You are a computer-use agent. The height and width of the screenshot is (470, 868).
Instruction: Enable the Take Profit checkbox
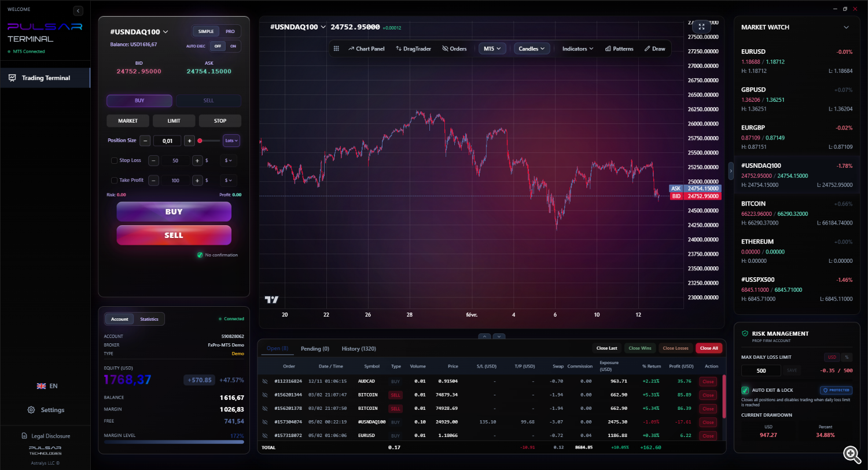pos(114,181)
